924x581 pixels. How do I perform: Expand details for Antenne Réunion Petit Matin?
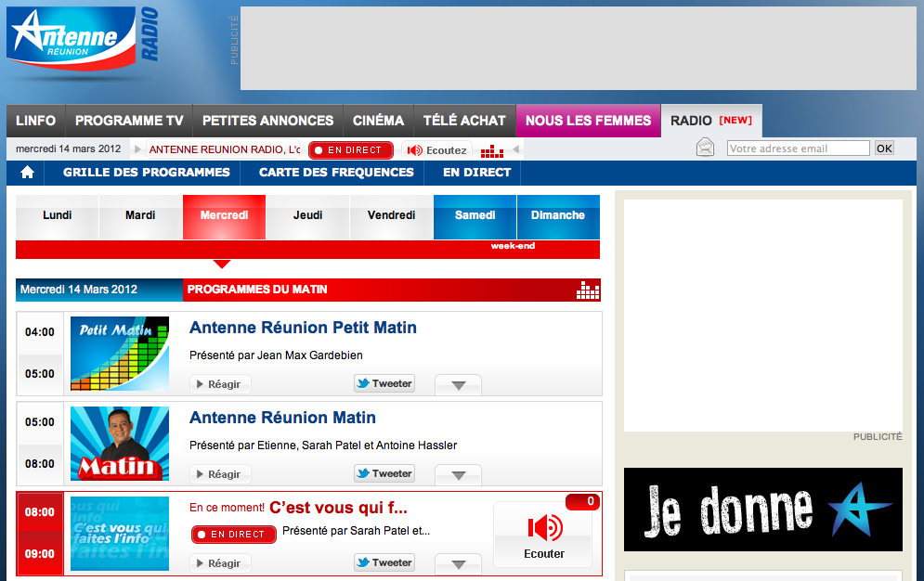[458, 385]
